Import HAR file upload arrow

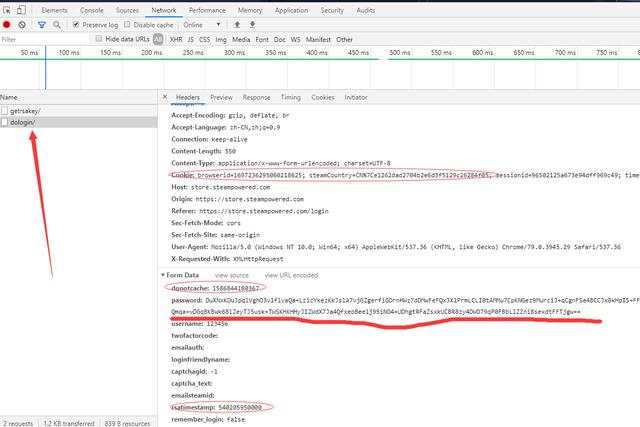pyautogui.click(x=237, y=24)
